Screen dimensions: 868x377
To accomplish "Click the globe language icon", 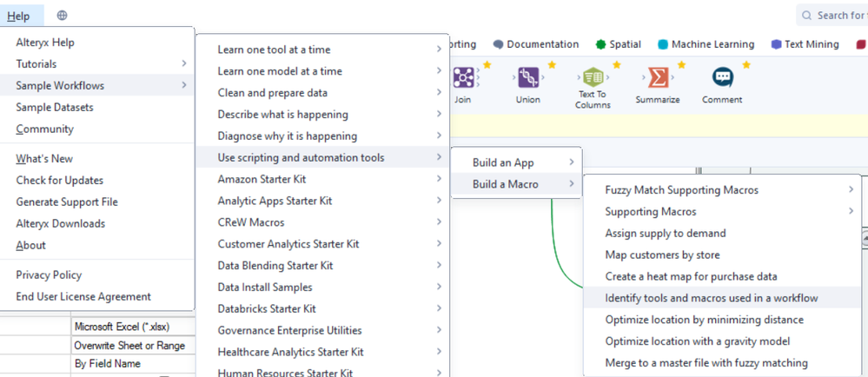I will 62,16.
